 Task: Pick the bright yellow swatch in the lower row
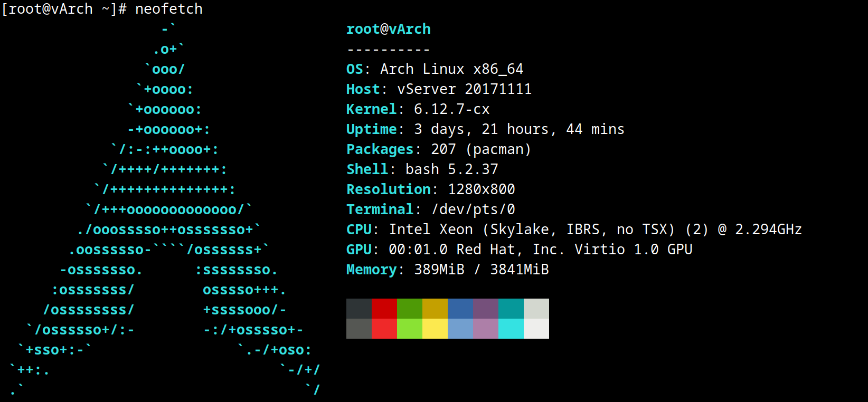(435, 329)
